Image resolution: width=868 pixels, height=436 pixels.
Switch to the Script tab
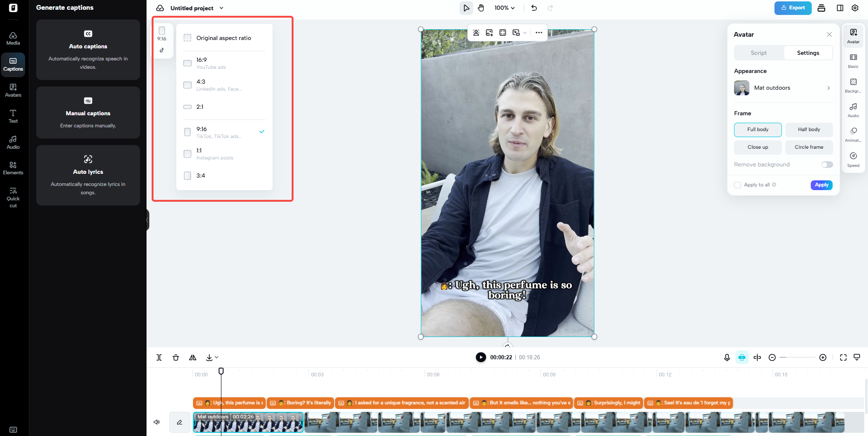[759, 53]
